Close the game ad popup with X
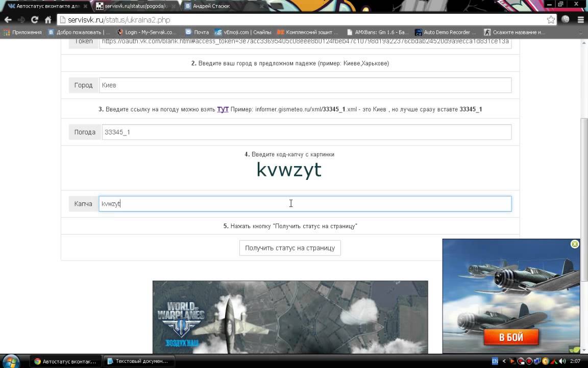Viewport: 588px width, 368px height. point(575,244)
